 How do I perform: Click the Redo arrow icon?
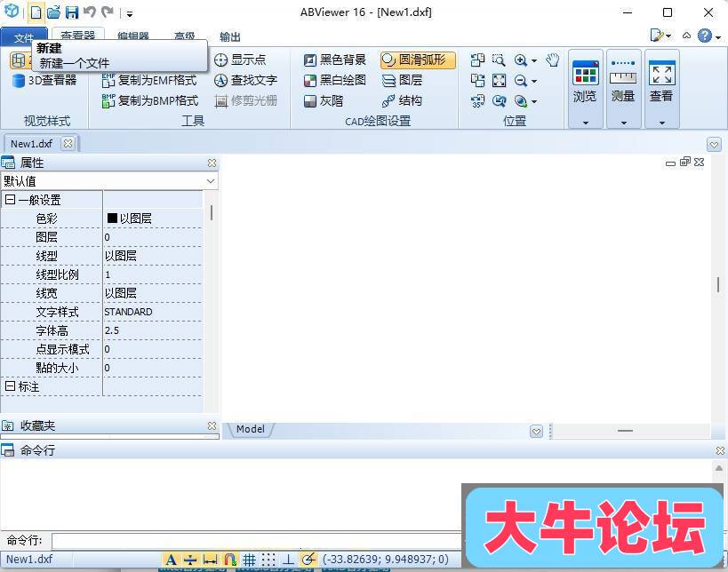[x=108, y=12]
